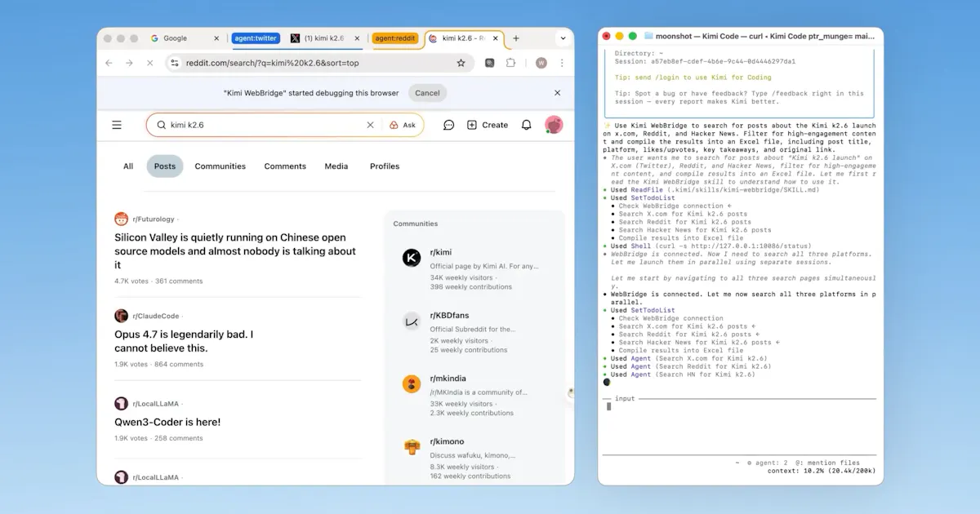Click the r/ClaudeCode avatar icon
The height and width of the screenshot is (514, 980).
click(122, 316)
